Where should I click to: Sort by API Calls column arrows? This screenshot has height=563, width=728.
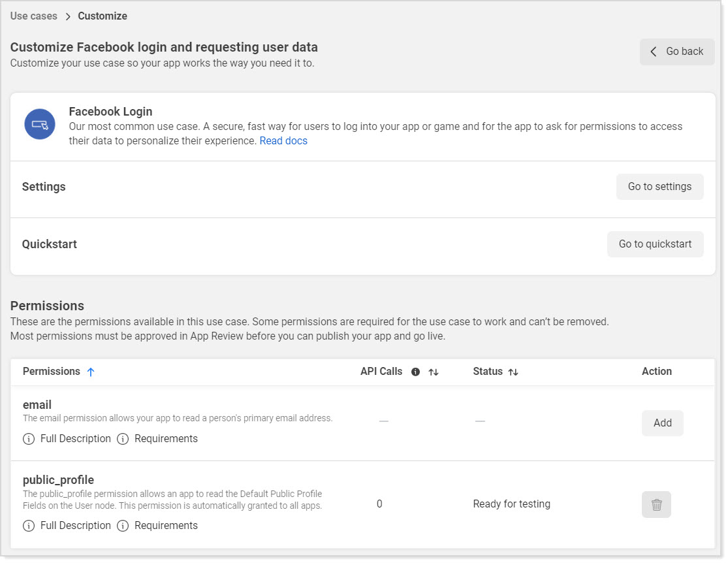(x=433, y=372)
